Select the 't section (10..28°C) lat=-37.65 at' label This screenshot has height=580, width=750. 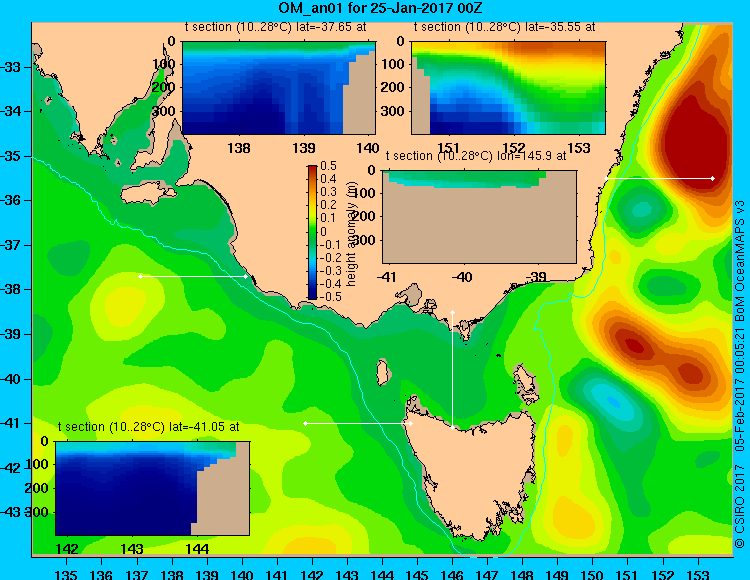(x=276, y=27)
